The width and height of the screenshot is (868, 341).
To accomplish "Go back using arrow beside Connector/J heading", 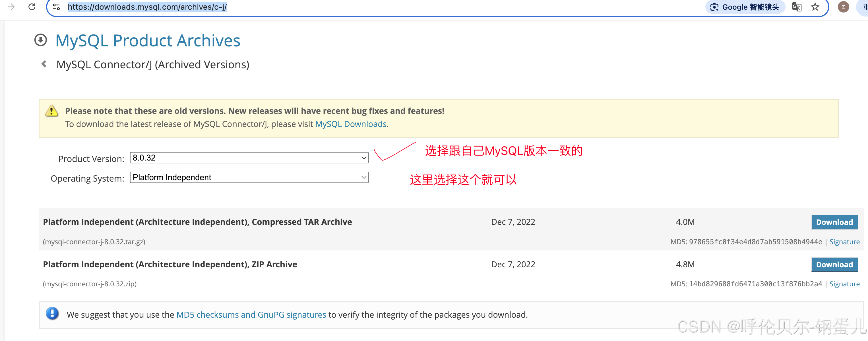I will (x=44, y=64).
